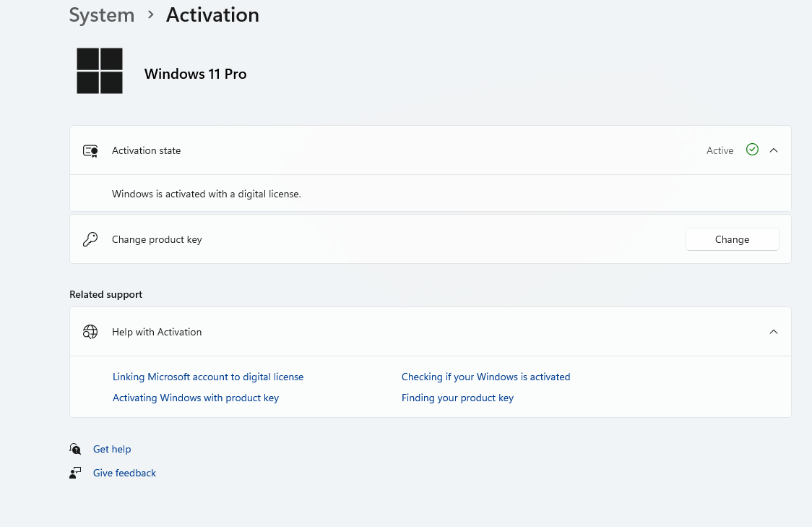This screenshot has height=527, width=812.
Task: Click the Windows 11 Pro edition label
Action: point(195,74)
